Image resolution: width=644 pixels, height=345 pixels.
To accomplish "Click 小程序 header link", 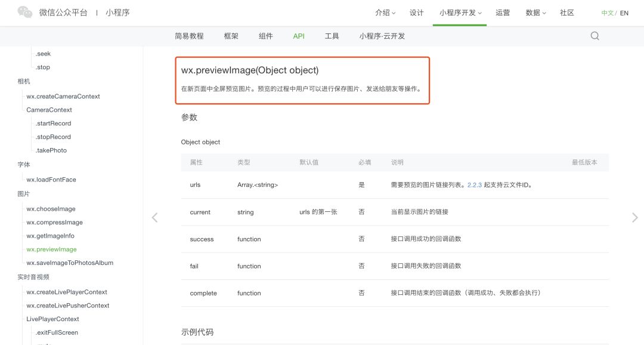I will 117,13.
